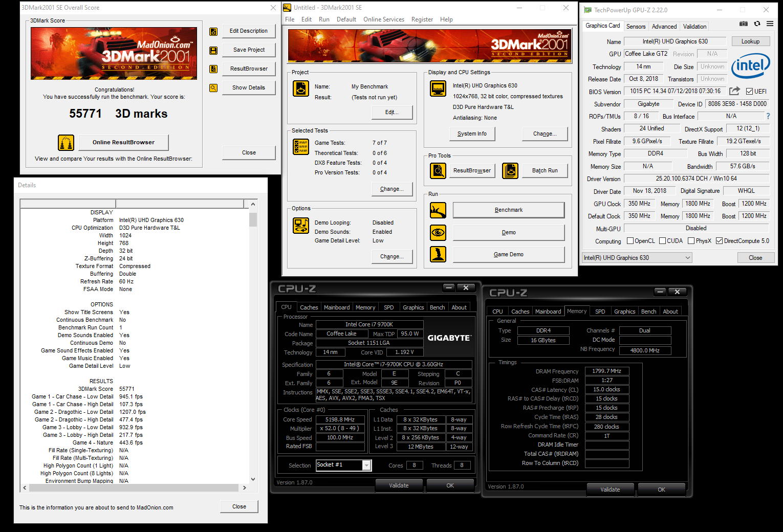783x532 pixels.
Task: Click the Game Demo button
Action: [x=509, y=254]
